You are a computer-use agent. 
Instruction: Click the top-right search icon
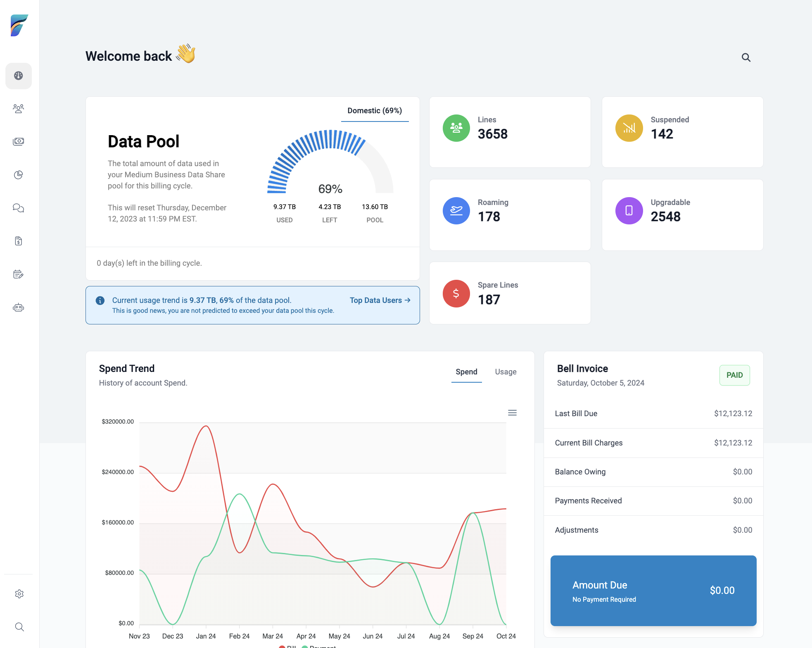(746, 57)
